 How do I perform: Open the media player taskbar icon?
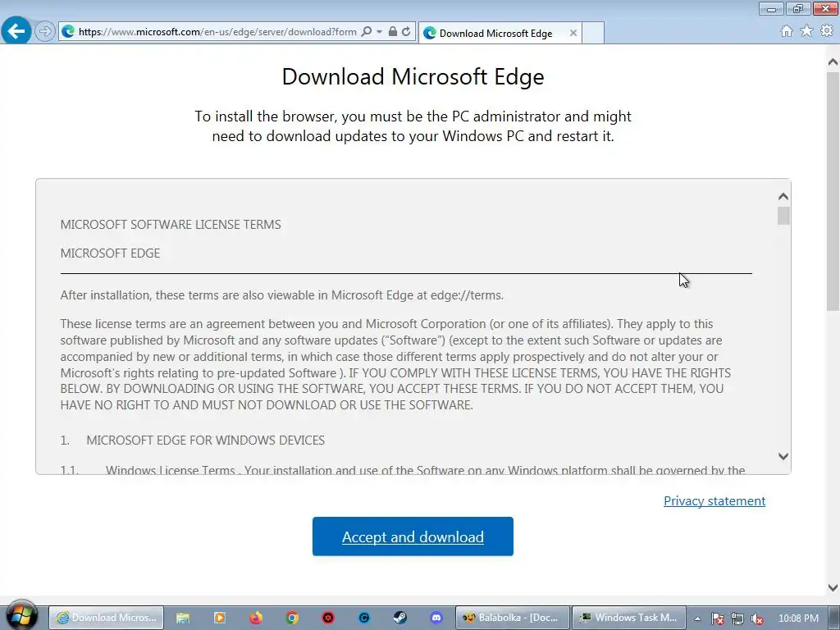219,618
